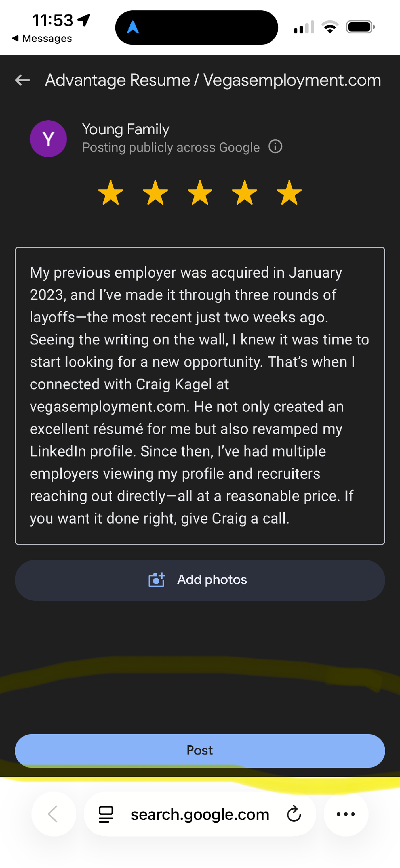Screen dimensions: 400x868
Task: Tap the search.google.com address bar
Action: point(200,814)
